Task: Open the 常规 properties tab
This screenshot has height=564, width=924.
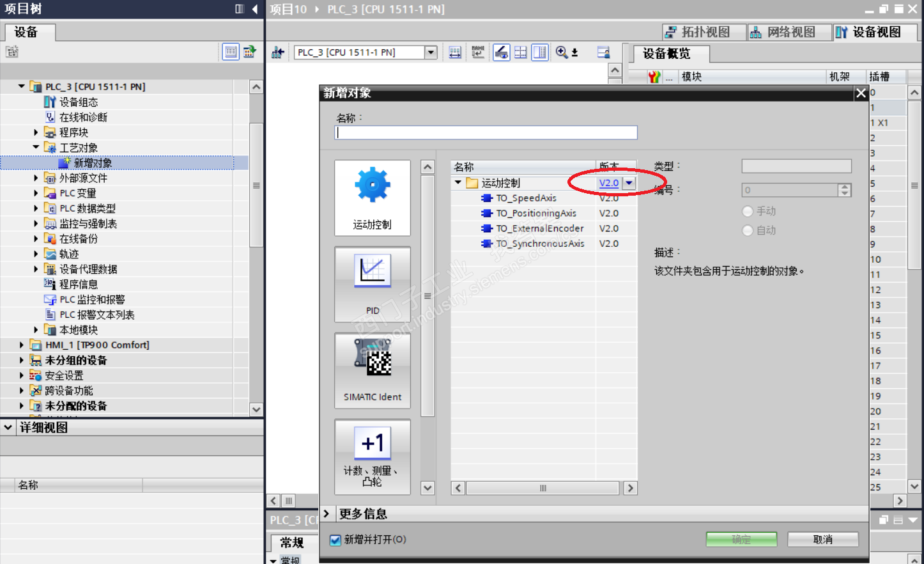Action: click(x=292, y=542)
